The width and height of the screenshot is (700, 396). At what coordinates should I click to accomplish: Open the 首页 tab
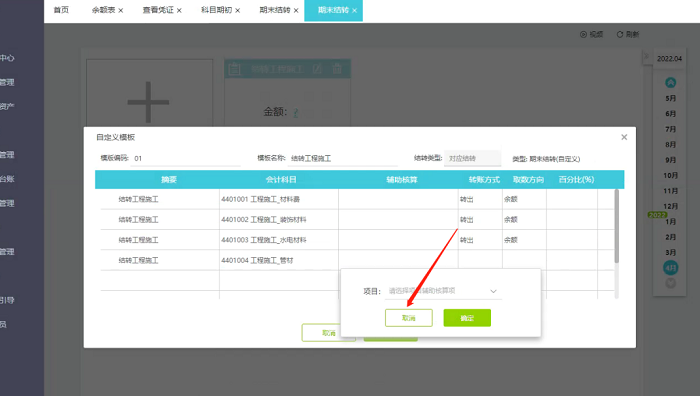61,10
